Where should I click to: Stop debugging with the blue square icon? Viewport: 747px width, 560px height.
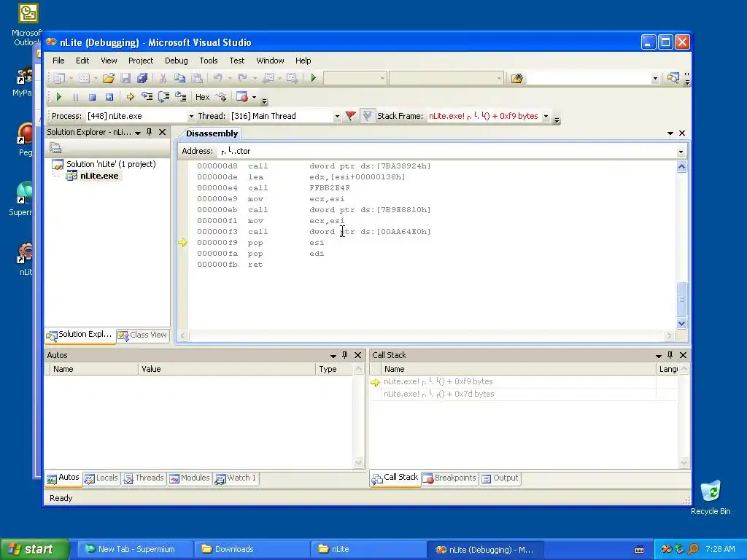click(x=92, y=97)
